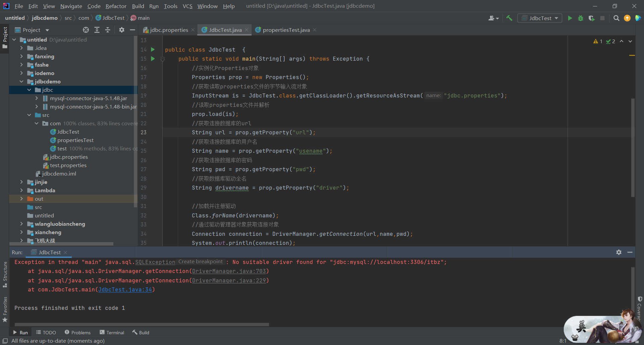644x345 pixels.
Task: Click the Run console horizontal scrollbar
Action: point(142,324)
